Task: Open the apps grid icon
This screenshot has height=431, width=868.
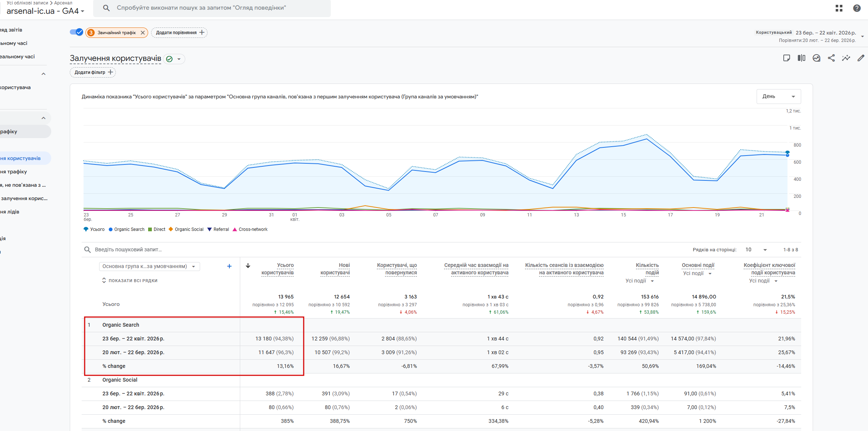Action: pos(839,8)
